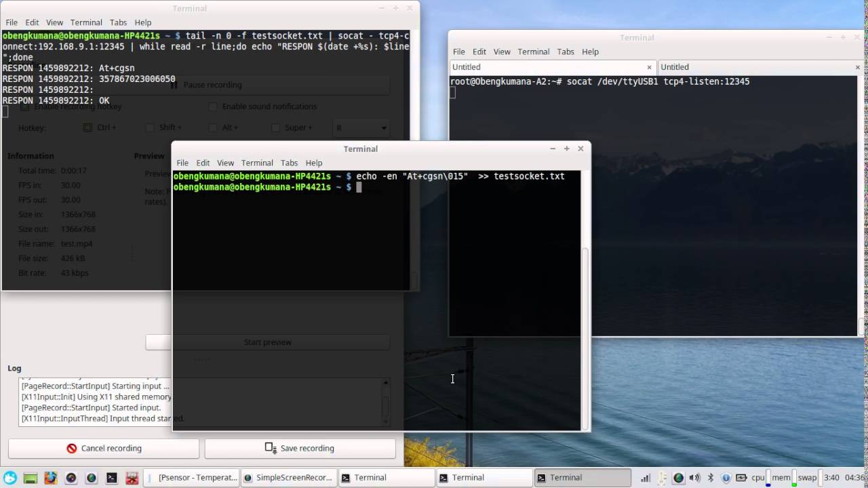Viewport: 868px width, 488px height.
Task: Toggle the Super + hotkey checkbox
Action: point(275,127)
